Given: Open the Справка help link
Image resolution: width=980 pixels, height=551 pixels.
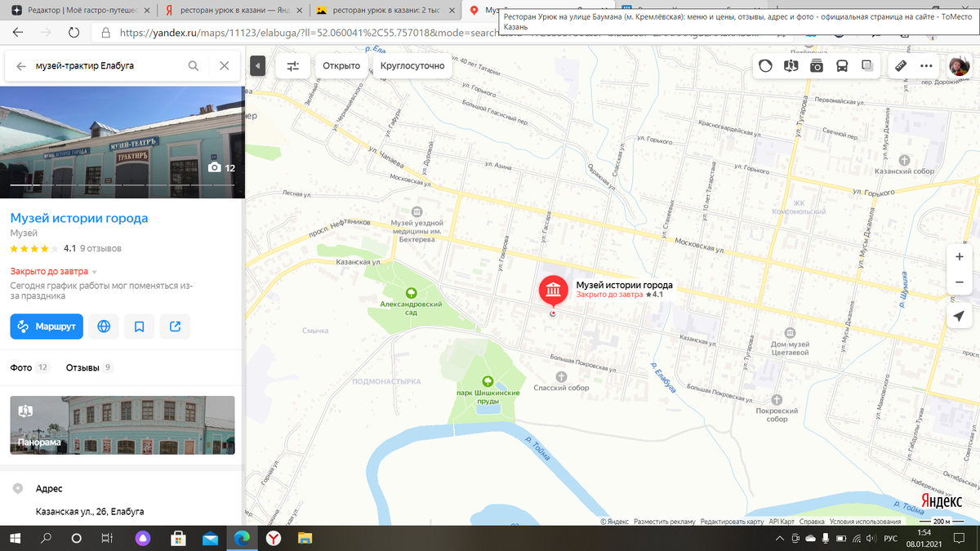Looking at the screenshot, I should (x=812, y=522).
